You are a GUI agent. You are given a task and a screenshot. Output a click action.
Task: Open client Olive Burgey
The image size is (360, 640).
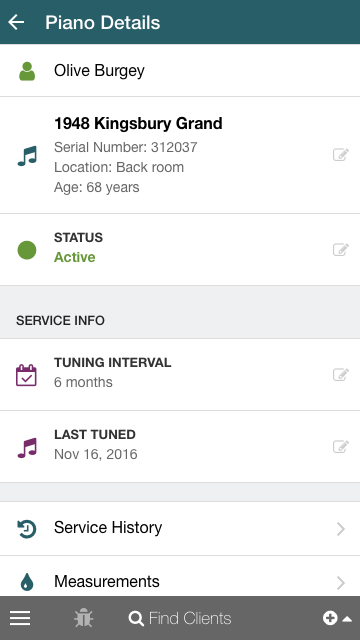[180, 70]
